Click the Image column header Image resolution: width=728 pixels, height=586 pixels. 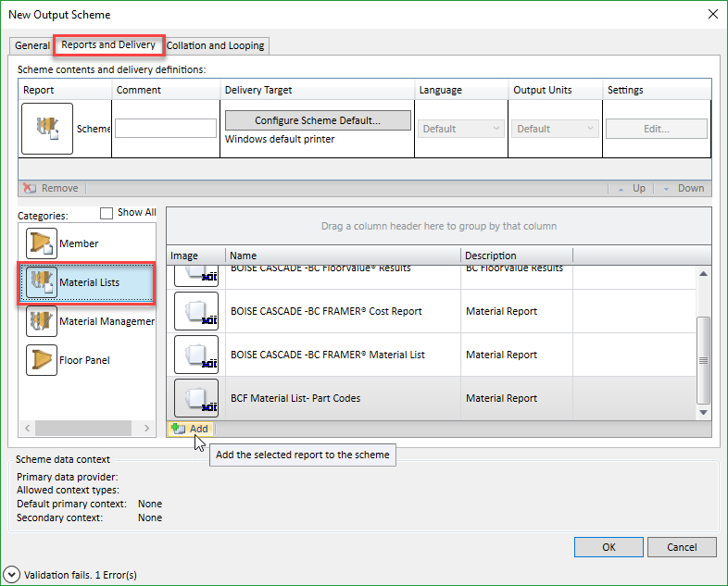[196, 256]
